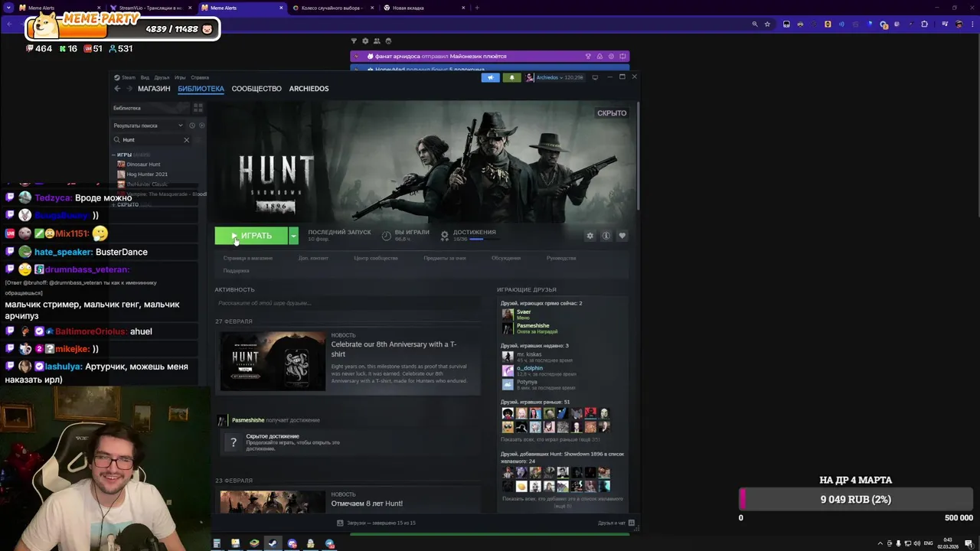Open the Telegram icon on the taskbar
The width and height of the screenshot is (980, 551).
coord(329,544)
